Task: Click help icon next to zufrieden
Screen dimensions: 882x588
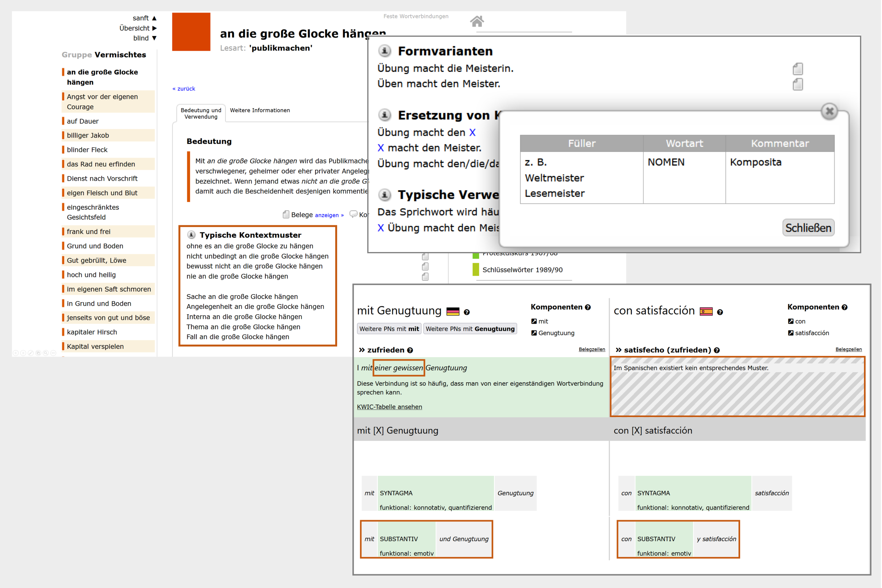Action: 410,350
